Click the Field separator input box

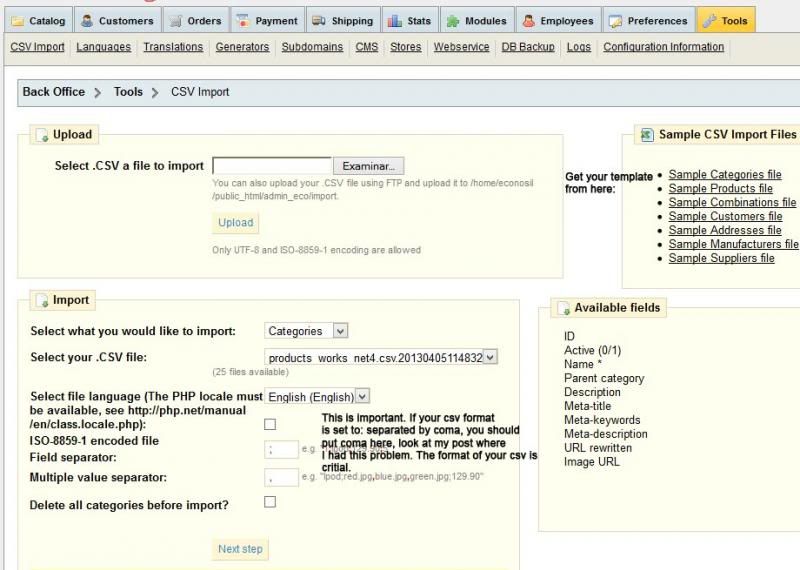(x=283, y=451)
